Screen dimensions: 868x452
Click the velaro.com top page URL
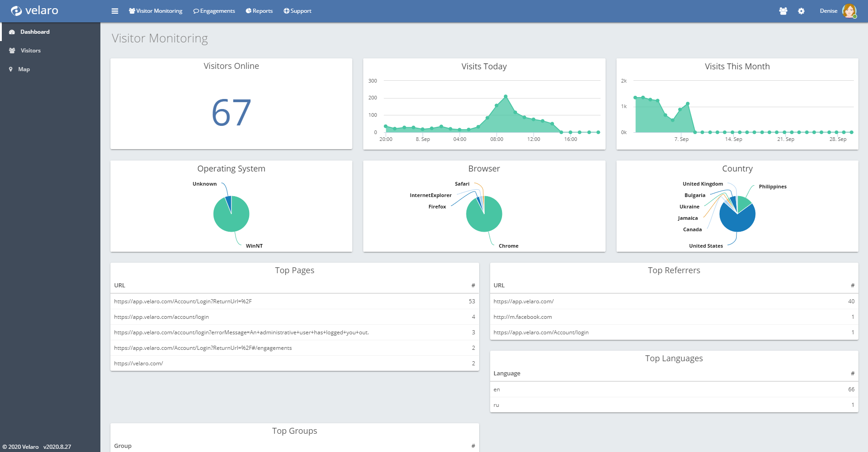tap(138, 364)
